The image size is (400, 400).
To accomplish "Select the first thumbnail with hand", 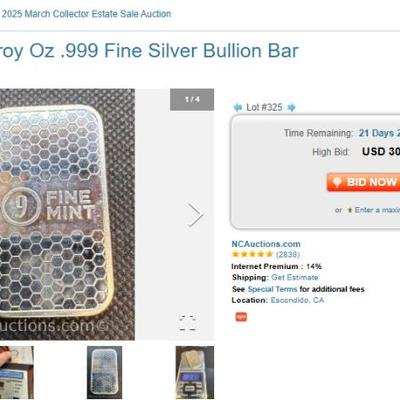I will point(17,372).
